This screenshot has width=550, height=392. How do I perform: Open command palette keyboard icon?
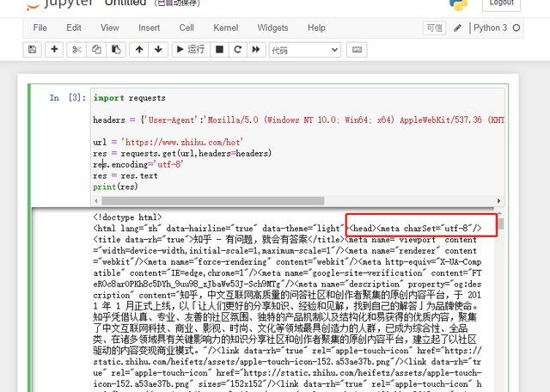tap(357, 50)
